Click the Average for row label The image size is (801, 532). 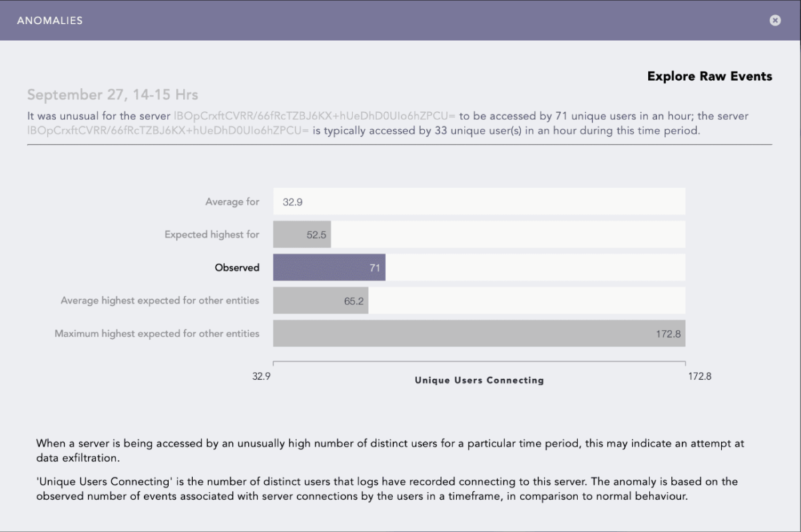[232, 202]
